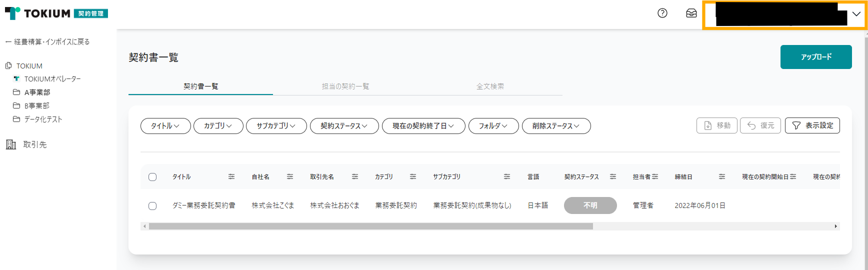Click the folder icon for A事業部

coord(16,92)
